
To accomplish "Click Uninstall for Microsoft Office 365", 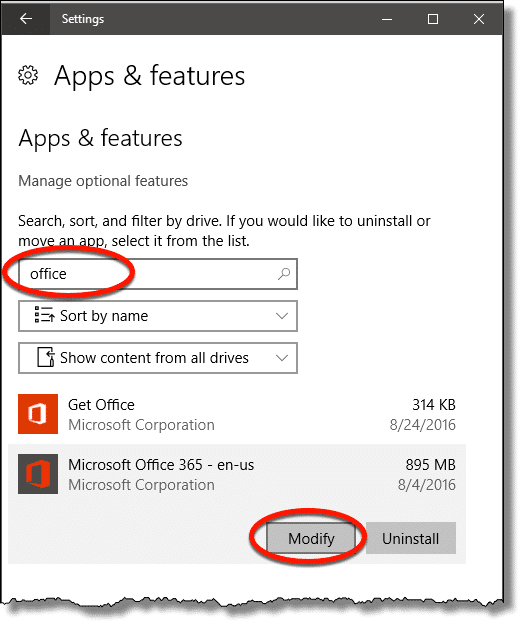I will [411, 538].
